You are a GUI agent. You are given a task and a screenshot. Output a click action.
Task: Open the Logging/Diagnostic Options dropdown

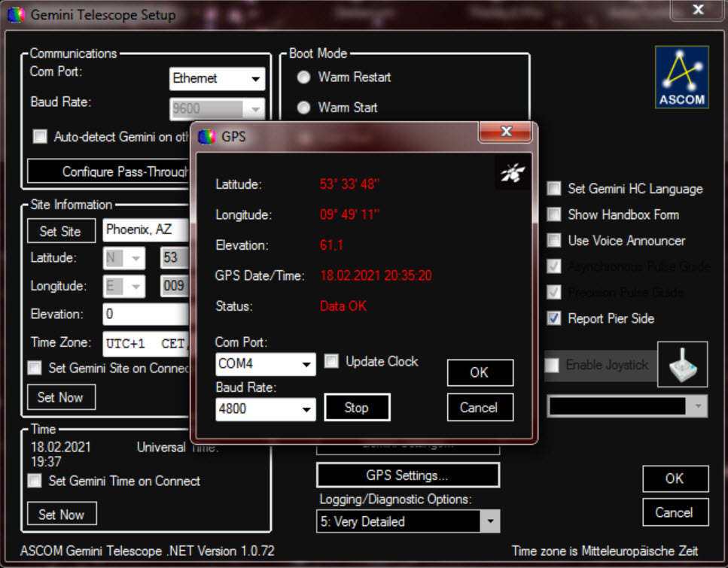490,521
